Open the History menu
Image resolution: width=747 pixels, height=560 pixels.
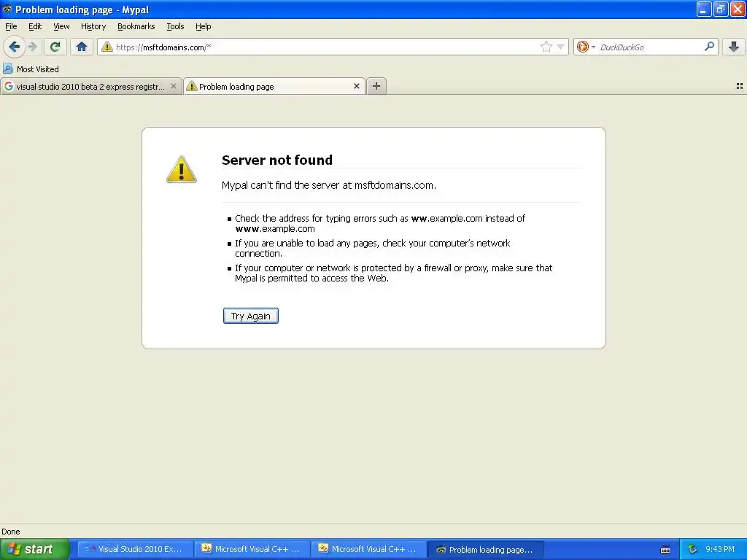(x=93, y=26)
